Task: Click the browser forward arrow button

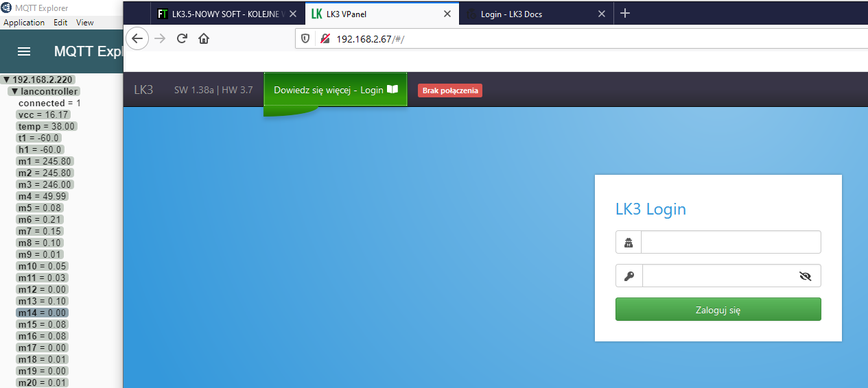Action: click(160, 38)
